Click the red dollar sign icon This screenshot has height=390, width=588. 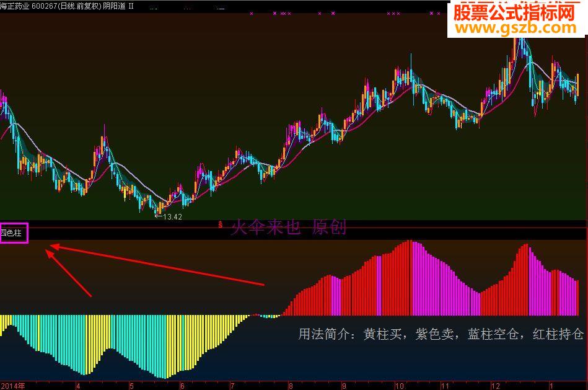click(x=221, y=225)
